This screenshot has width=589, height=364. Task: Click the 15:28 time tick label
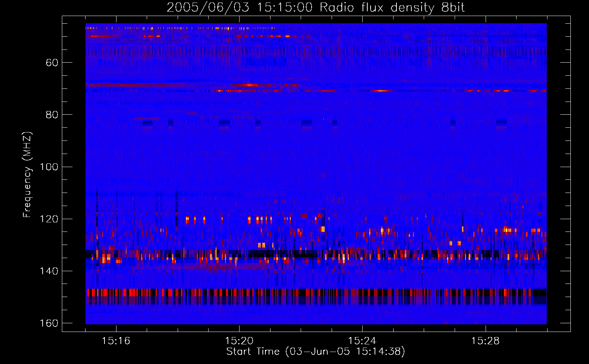pyautogui.click(x=485, y=341)
